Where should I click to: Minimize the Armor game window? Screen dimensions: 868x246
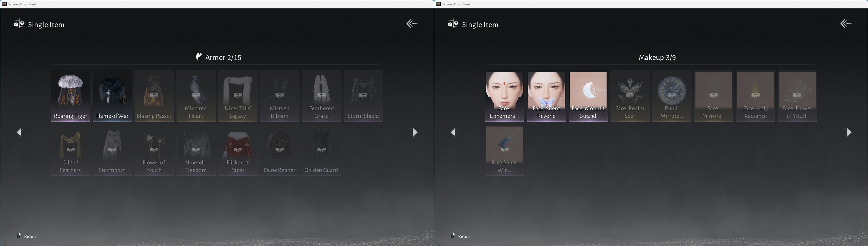point(403,4)
